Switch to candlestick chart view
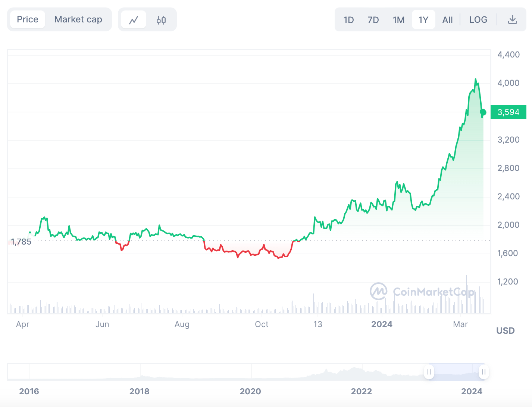The height and width of the screenshot is (407, 532). 161,19
